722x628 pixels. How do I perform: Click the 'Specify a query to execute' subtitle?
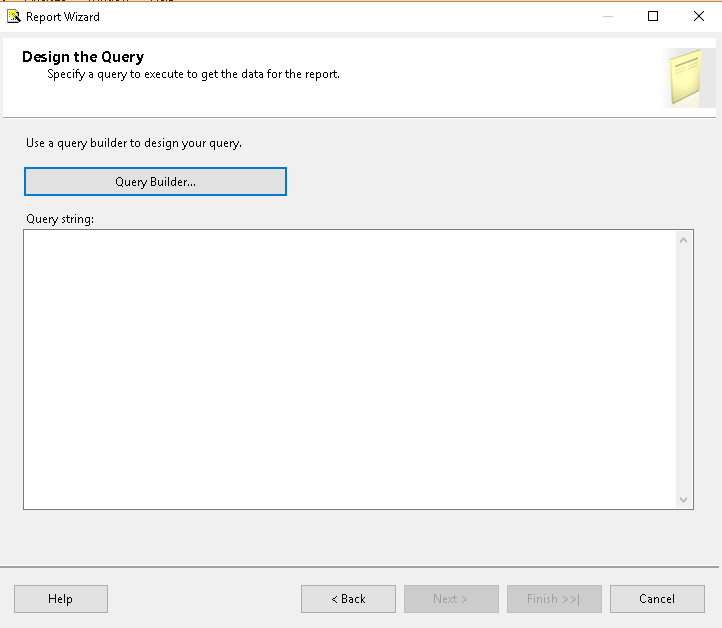coord(193,74)
